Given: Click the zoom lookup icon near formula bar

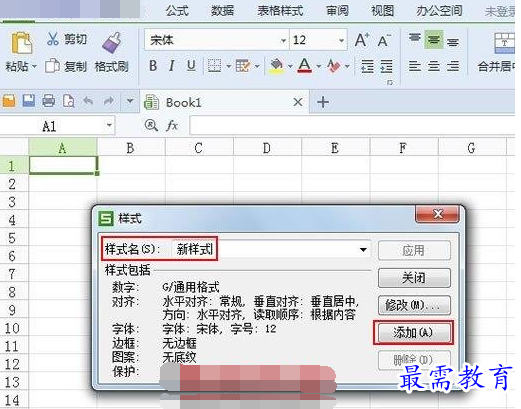Looking at the screenshot, I should 151,126.
